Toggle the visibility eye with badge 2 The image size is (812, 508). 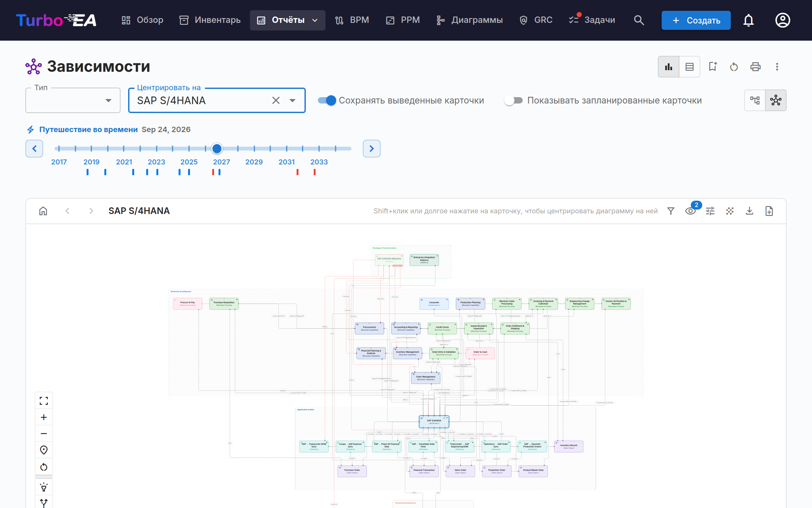[x=690, y=211]
